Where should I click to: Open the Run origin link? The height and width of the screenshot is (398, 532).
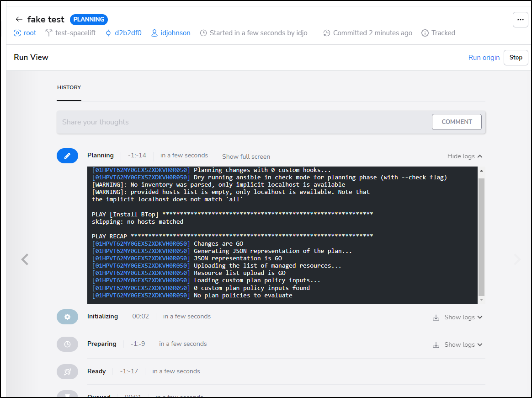click(x=484, y=57)
